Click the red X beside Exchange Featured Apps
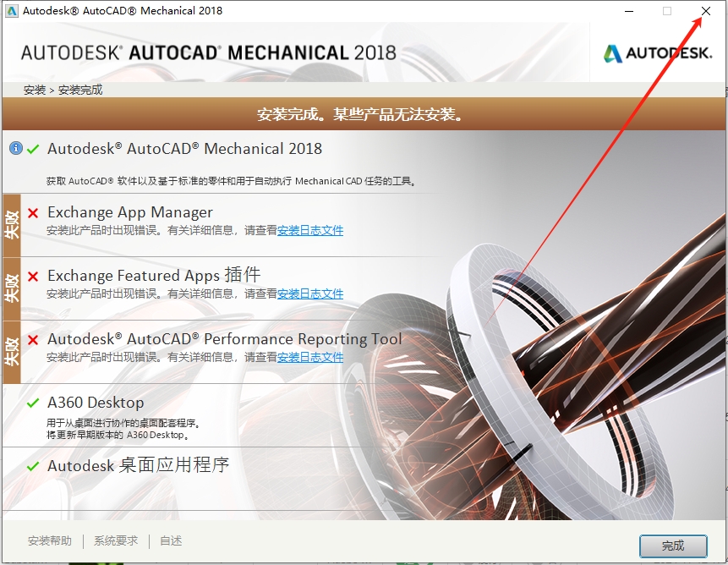728x565 pixels. pos(33,277)
